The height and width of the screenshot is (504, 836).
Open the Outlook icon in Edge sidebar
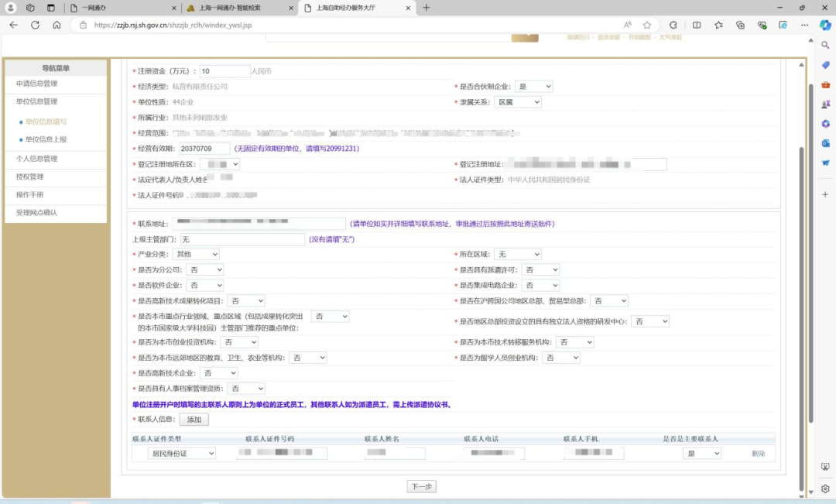click(x=825, y=143)
